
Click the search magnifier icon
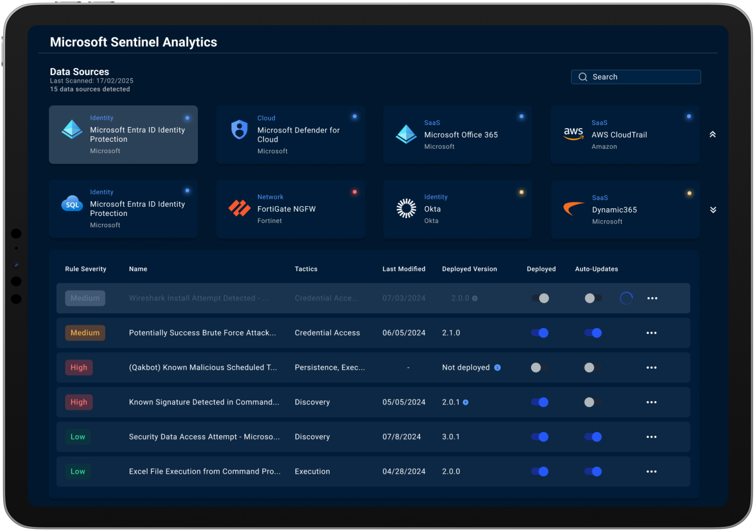tap(583, 77)
